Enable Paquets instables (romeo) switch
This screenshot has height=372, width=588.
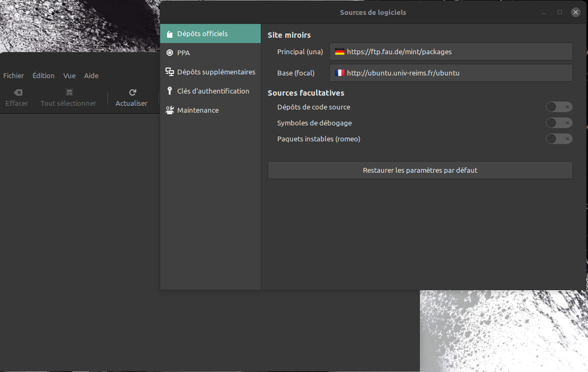tap(559, 139)
